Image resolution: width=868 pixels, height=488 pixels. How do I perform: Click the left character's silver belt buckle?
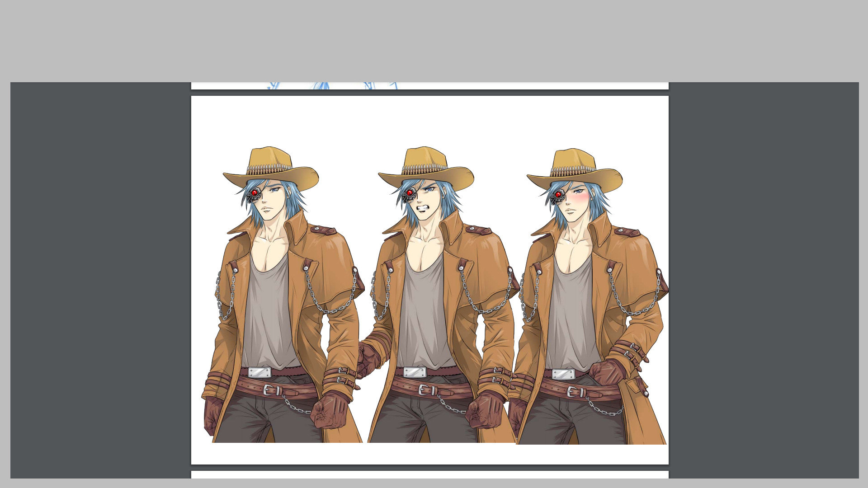(259, 373)
